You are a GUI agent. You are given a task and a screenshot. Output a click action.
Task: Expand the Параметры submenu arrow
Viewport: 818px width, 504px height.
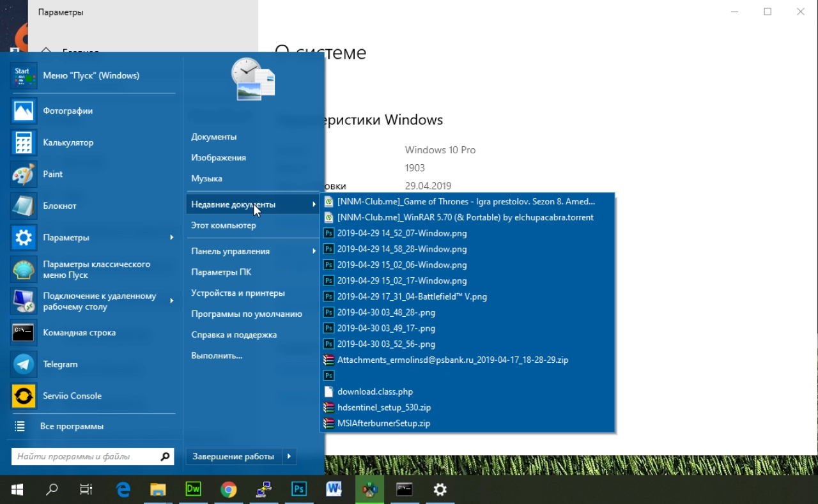tap(171, 238)
